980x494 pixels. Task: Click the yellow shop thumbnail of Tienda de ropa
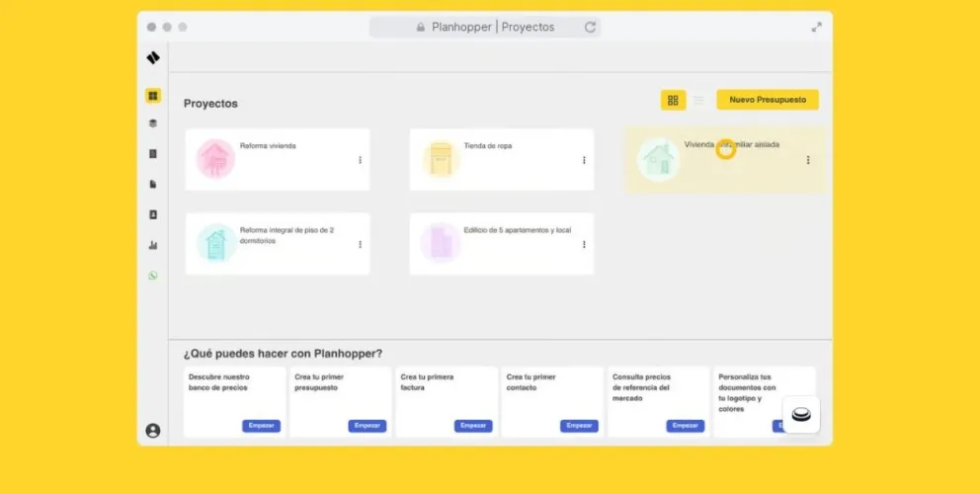coord(441,159)
